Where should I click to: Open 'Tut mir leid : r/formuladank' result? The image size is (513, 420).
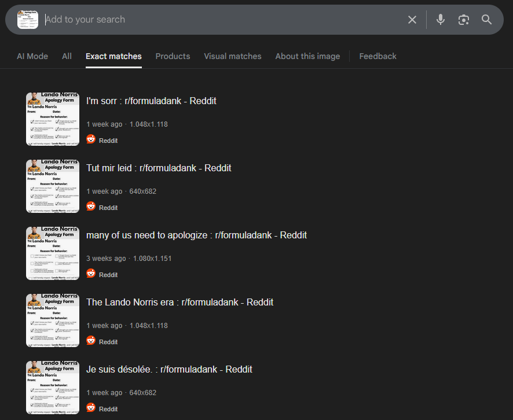pos(159,168)
